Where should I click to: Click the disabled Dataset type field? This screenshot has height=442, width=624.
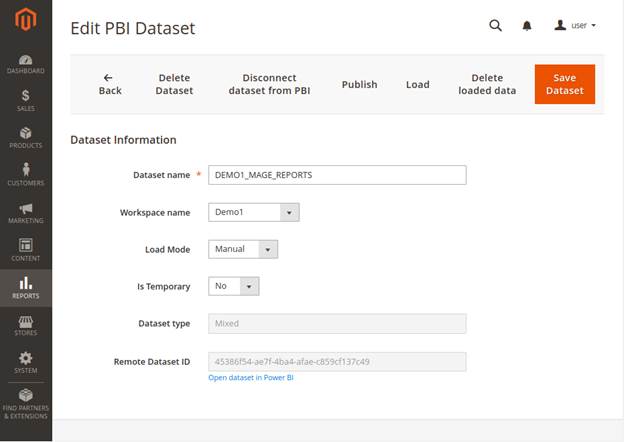(x=337, y=323)
